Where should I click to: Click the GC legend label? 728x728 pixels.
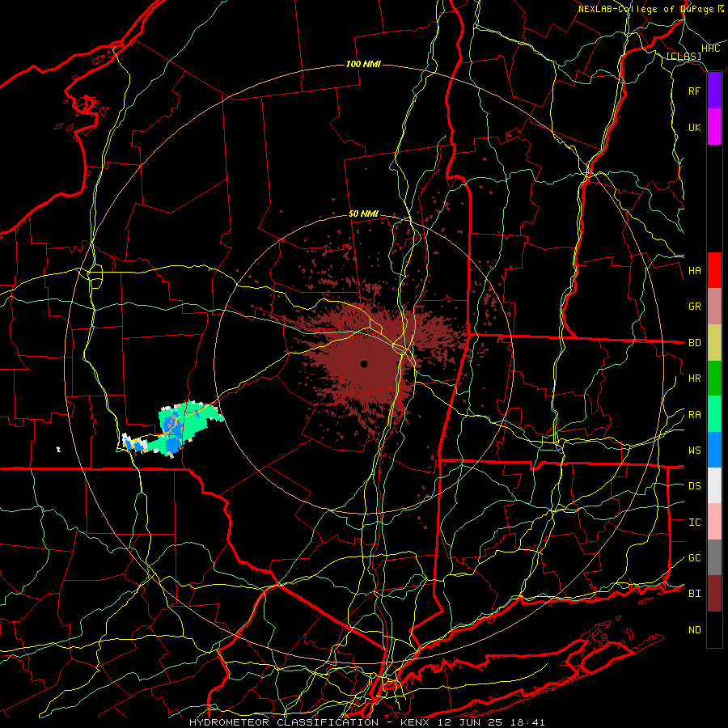pyautogui.click(x=694, y=558)
